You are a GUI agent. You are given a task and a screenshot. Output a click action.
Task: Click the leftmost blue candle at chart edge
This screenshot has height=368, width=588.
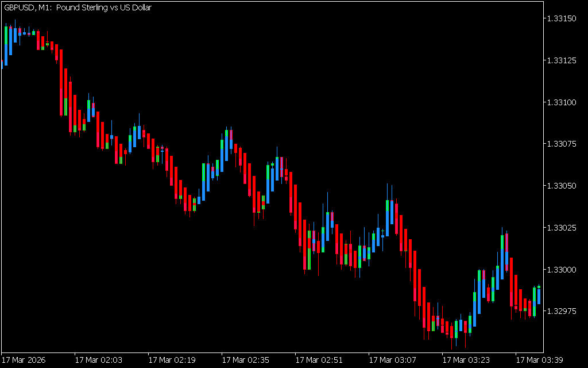2,63
